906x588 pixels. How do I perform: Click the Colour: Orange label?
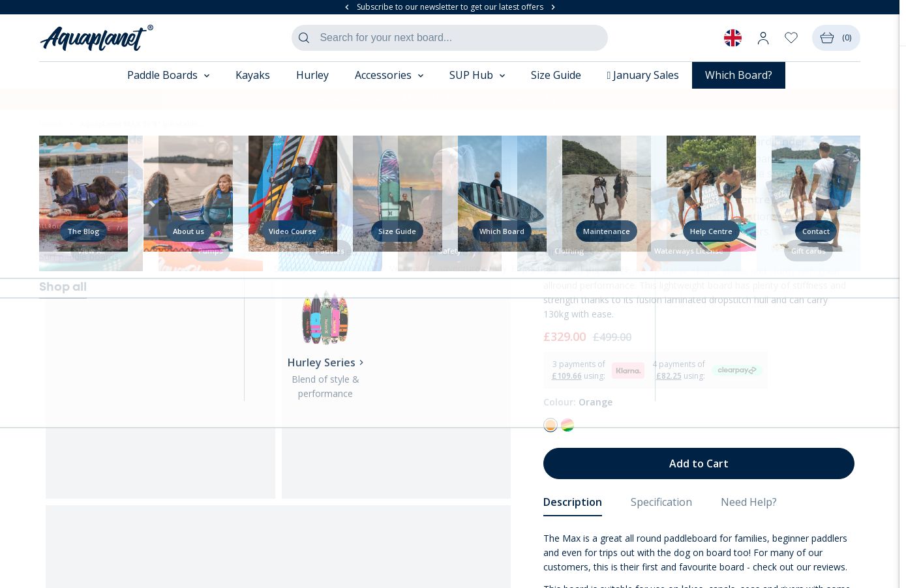(x=578, y=402)
